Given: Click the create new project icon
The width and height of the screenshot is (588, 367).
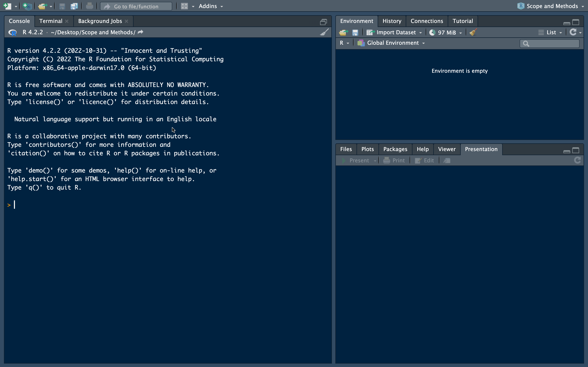Looking at the screenshot, I should tap(27, 6).
